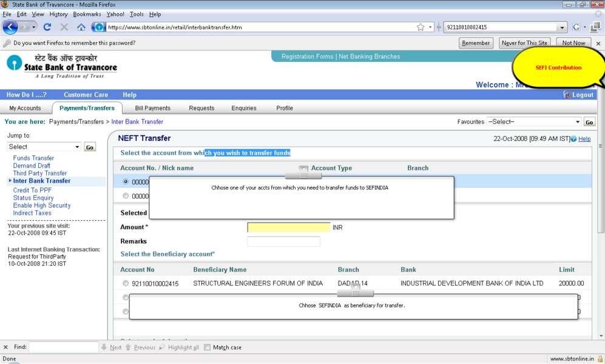Click the browser Back arrow button
Viewport: 605px width, 364px height.
pyautogui.click(x=10, y=27)
